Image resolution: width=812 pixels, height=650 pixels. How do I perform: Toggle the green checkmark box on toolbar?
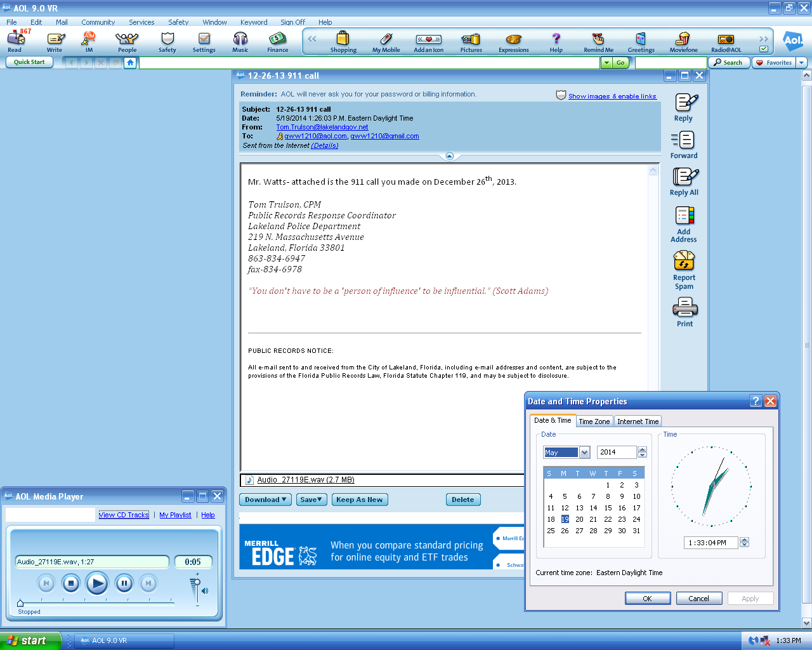764,49
